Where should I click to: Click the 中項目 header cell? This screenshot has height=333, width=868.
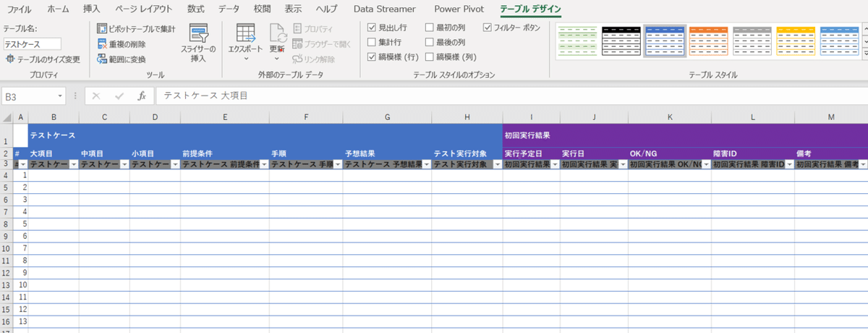105,153
